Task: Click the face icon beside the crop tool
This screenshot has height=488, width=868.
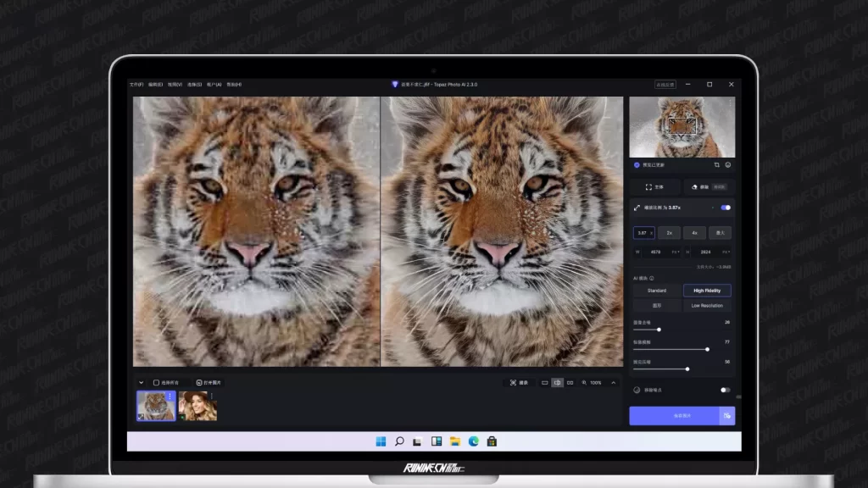Action: (x=728, y=164)
